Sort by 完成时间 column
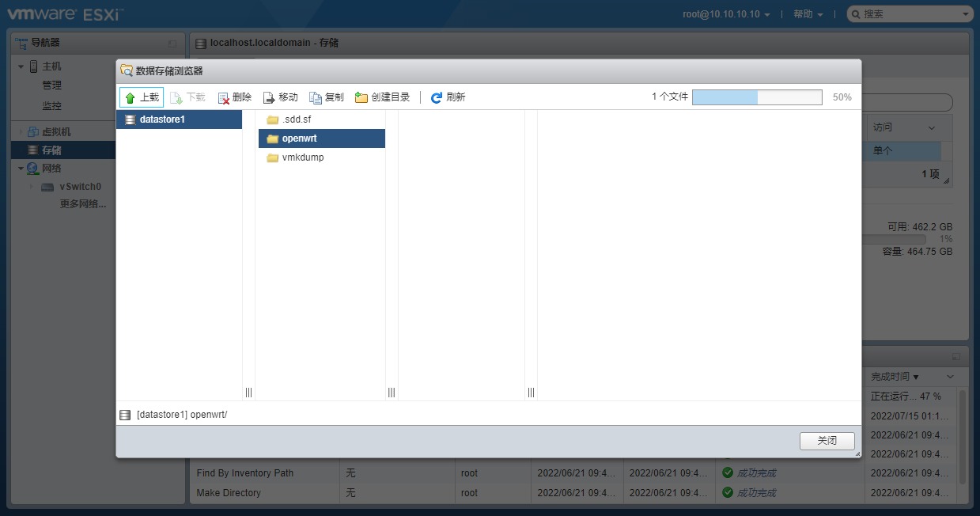This screenshot has height=516, width=980. coord(895,377)
